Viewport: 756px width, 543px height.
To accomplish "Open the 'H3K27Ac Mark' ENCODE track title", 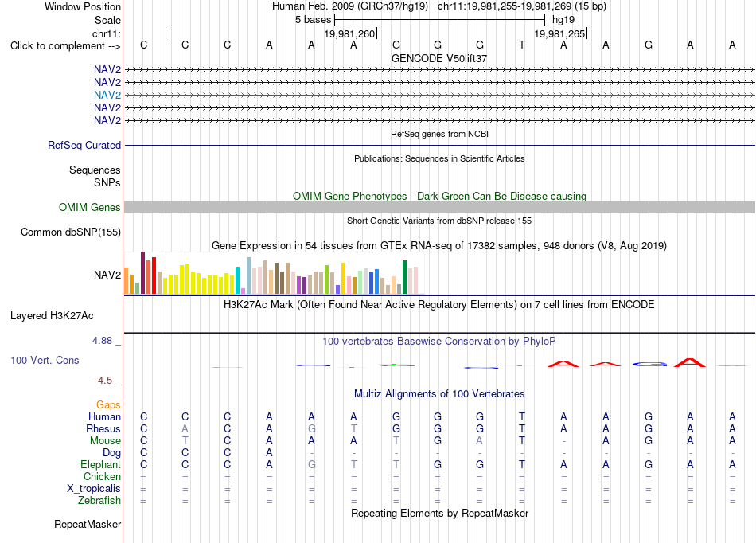I will (439, 305).
